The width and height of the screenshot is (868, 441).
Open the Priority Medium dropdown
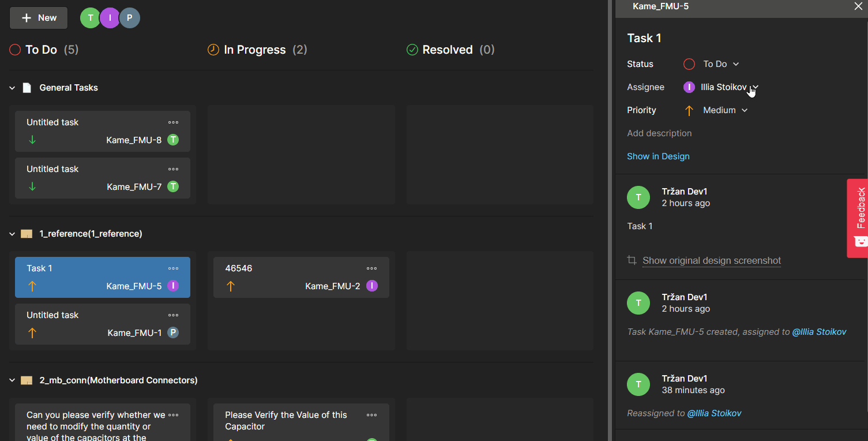[x=724, y=110]
